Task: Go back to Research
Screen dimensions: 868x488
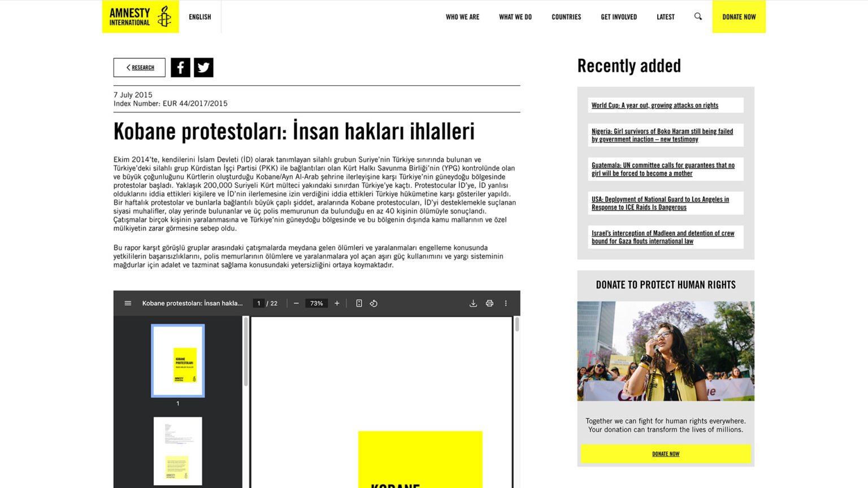Action: 140,68
